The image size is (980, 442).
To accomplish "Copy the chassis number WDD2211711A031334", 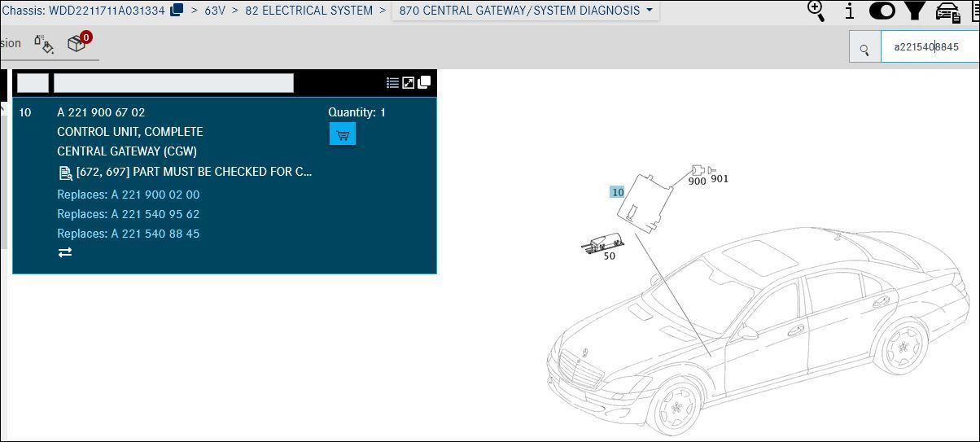I will point(177,11).
